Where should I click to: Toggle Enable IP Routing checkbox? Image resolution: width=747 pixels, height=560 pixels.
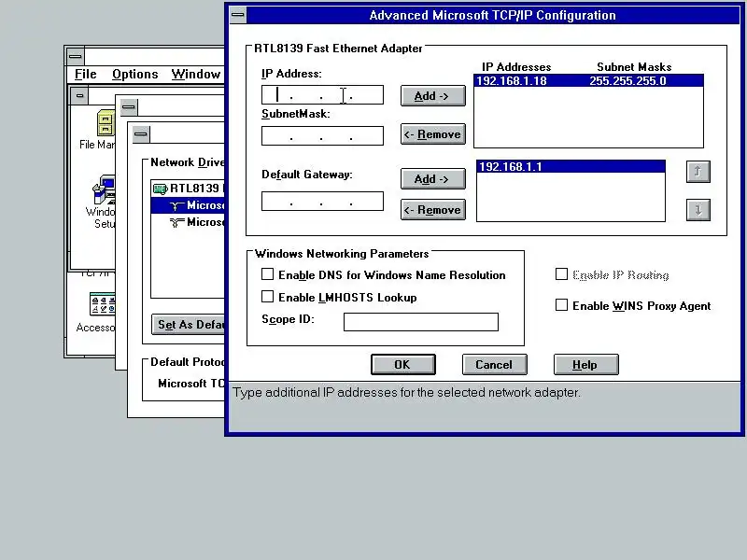(x=562, y=274)
